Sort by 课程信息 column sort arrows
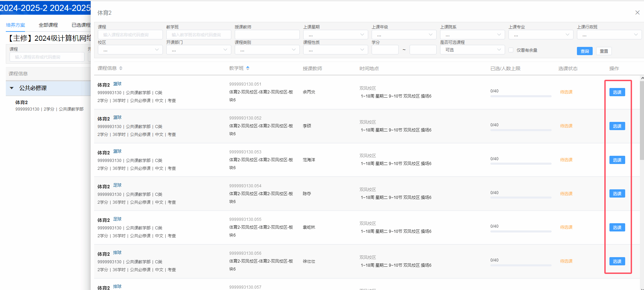This screenshot has height=290, width=644. click(121, 68)
